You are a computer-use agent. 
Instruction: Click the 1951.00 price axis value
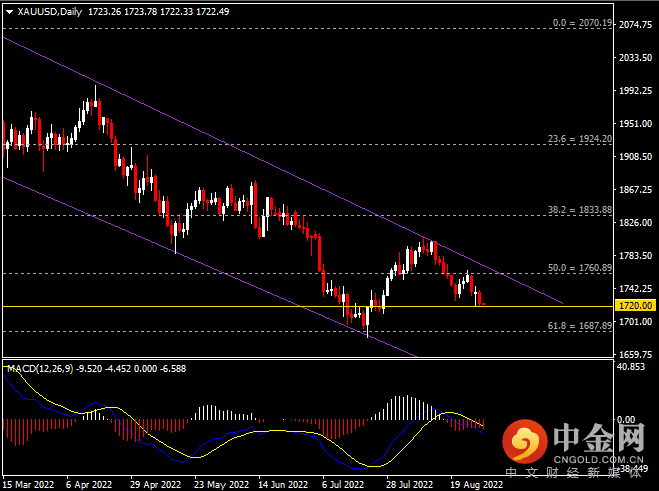(635, 124)
